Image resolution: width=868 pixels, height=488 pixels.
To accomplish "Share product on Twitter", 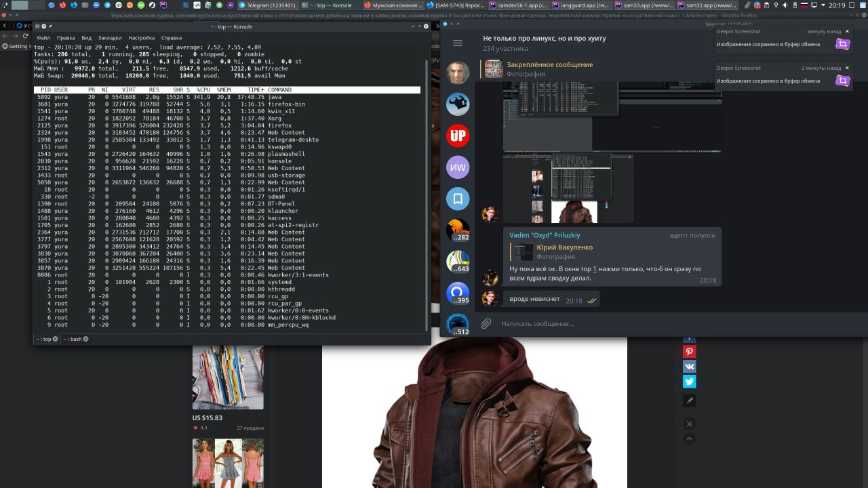I will click(689, 382).
